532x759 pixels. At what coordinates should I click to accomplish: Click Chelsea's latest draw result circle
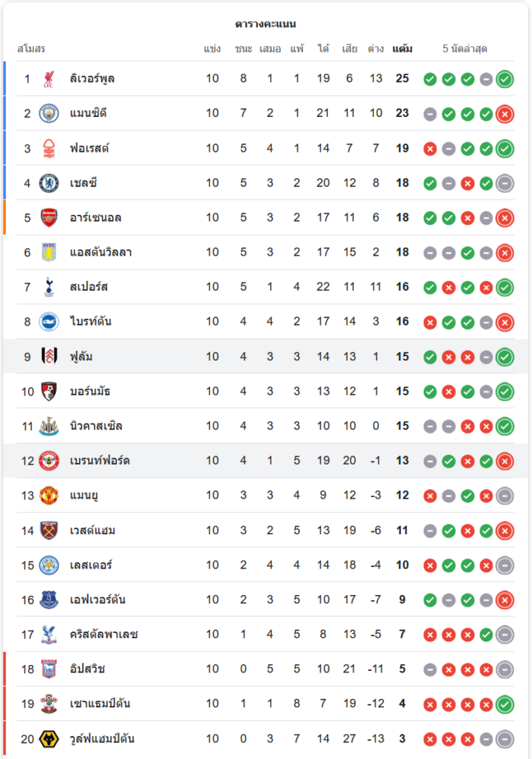505,184
